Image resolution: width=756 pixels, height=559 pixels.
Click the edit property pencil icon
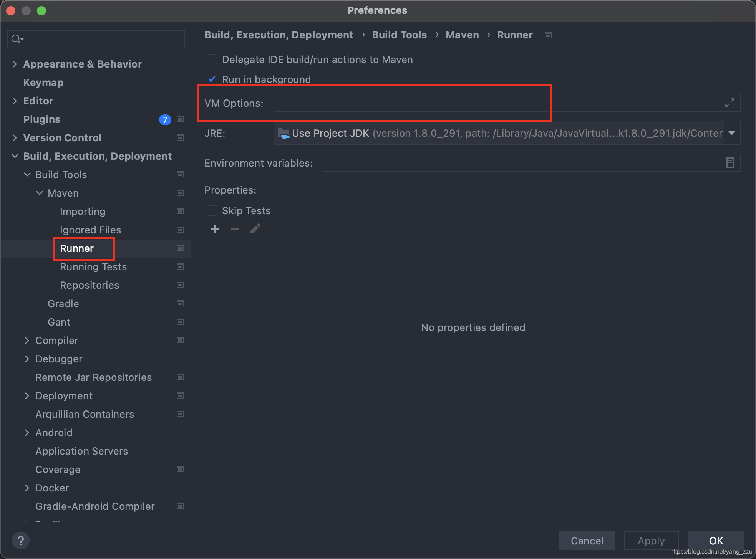click(255, 229)
